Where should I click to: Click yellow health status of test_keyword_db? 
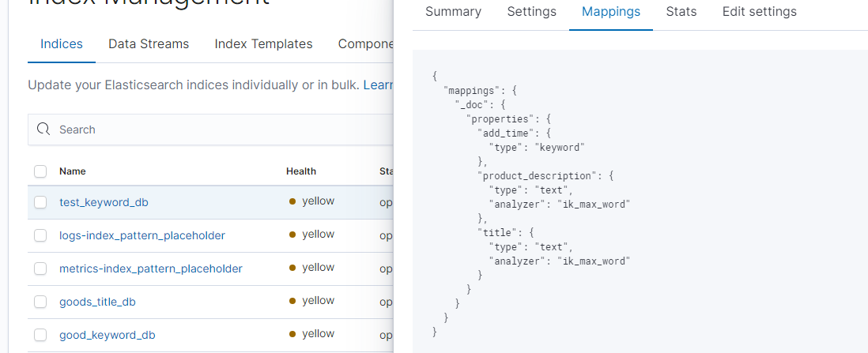(x=312, y=201)
